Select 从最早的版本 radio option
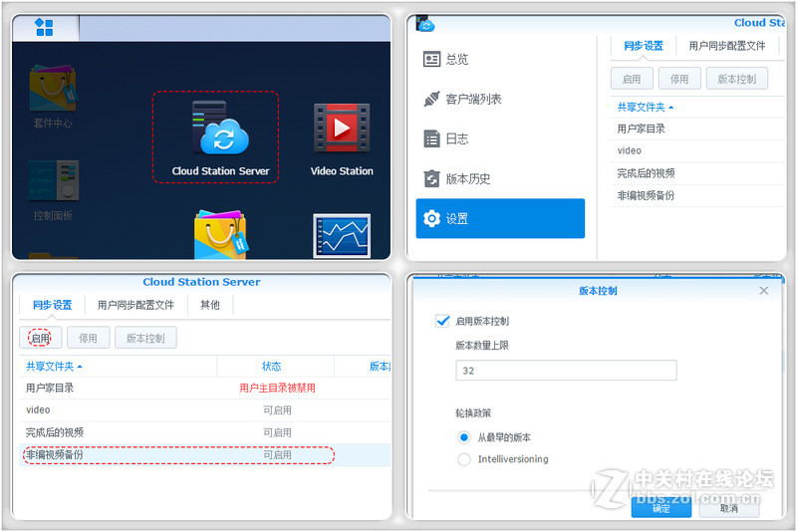 point(463,437)
